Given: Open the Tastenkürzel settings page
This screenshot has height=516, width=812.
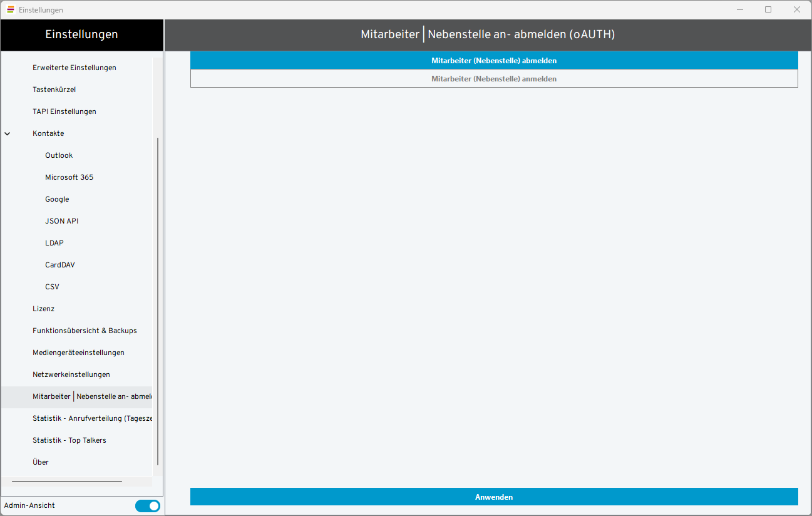Looking at the screenshot, I should [x=54, y=90].
